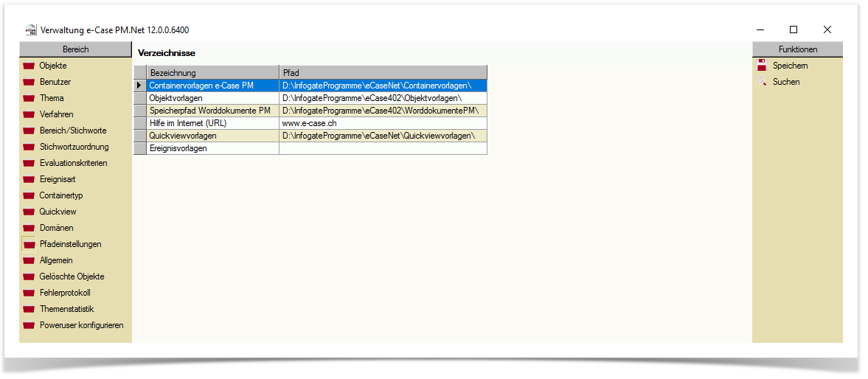Edit path ending in WorddokumentePM\

pos(383,111)
